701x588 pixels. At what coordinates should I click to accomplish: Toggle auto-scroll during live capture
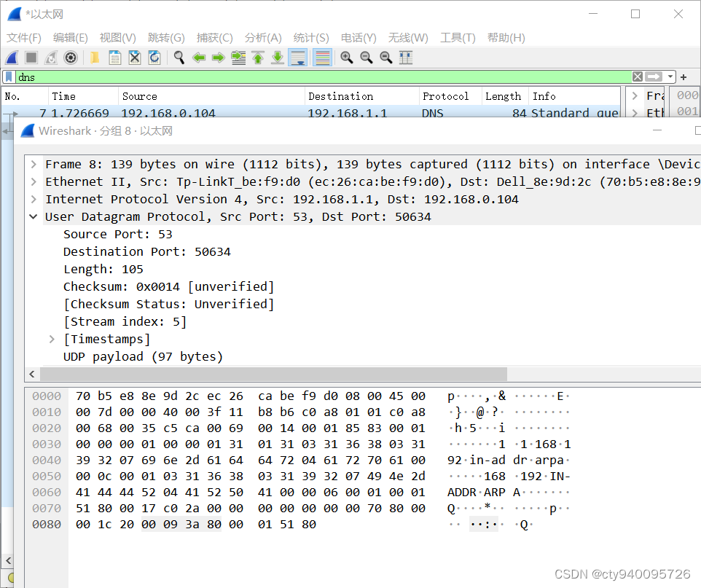tap(298, 58)
